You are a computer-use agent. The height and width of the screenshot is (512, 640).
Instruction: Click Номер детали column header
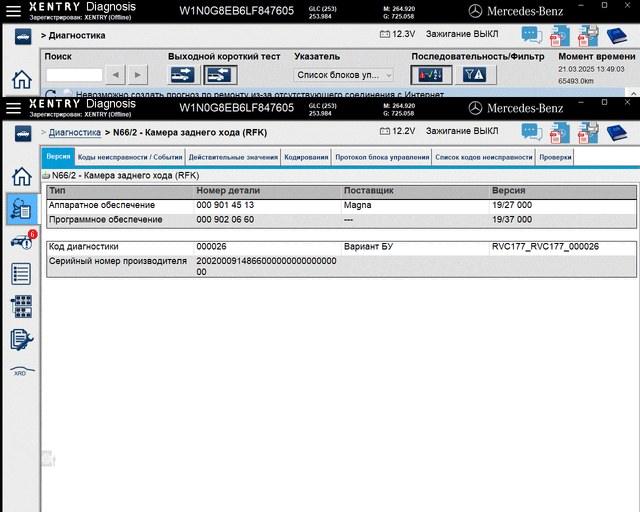[228, 191]
